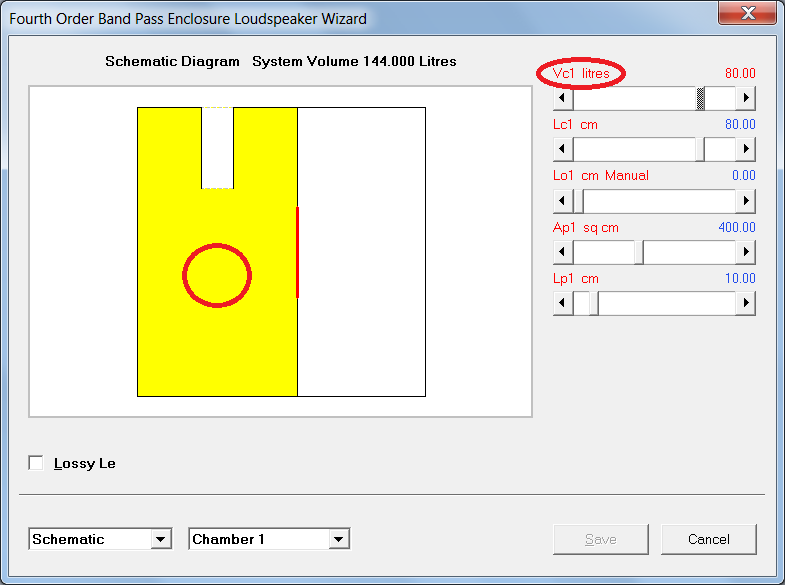Increase Lp1 cm with right arrow
785x585 pixels.
pyautogui.click(x=745, y=303)
